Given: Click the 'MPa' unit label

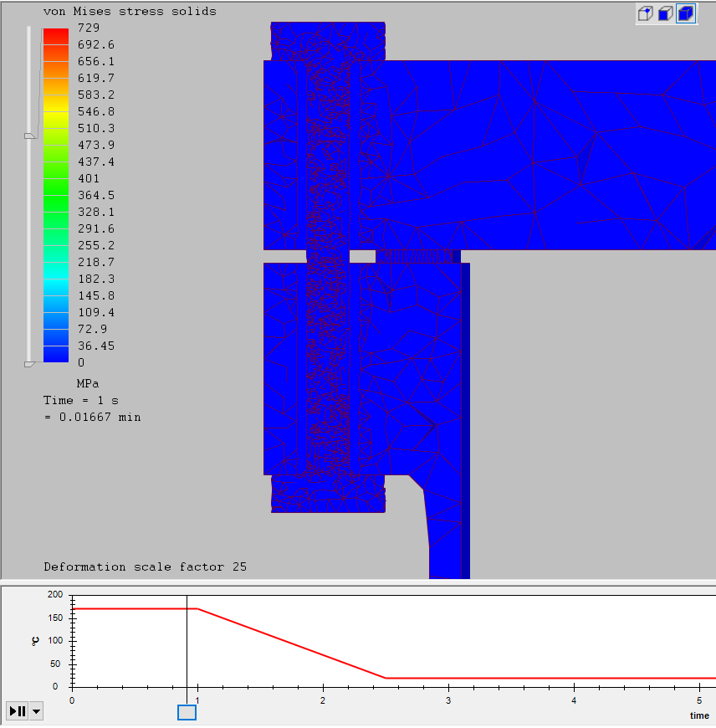Looking at the screenshot, I should (x=88, y=383).
